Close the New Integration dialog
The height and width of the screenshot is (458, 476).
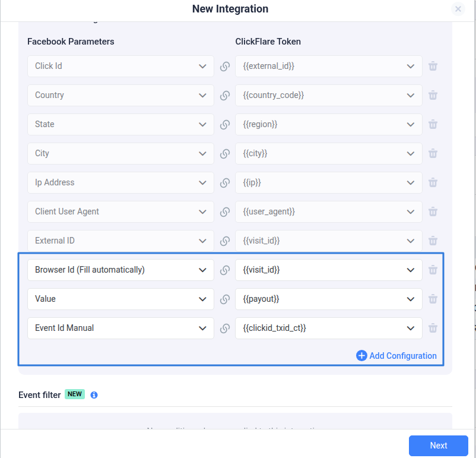coord(458,9)
